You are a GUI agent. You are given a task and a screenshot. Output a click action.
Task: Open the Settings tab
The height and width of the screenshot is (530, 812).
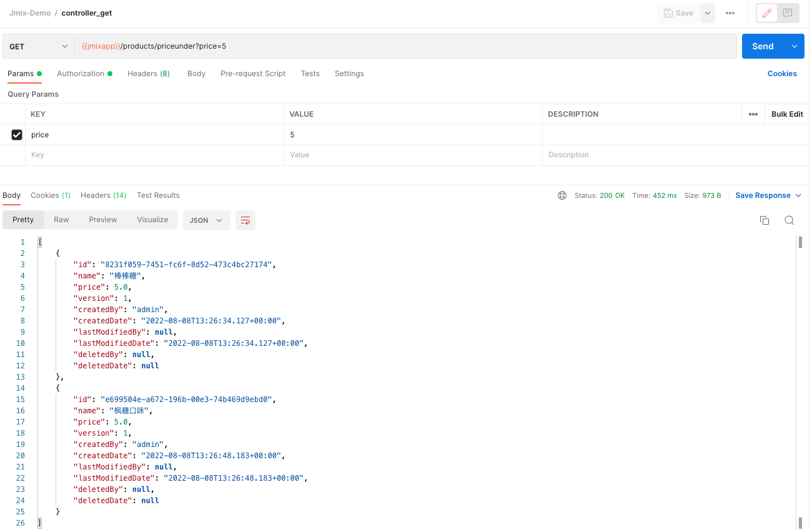[349, 74]
